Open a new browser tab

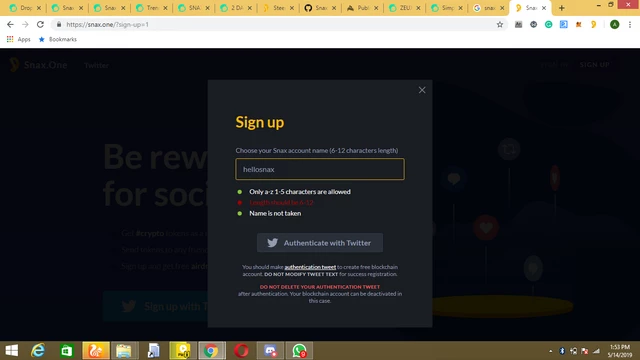point(562,8)
